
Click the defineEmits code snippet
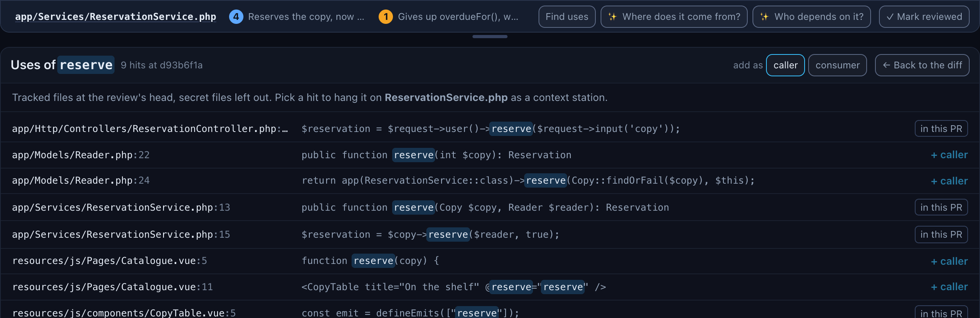[410, 313]
